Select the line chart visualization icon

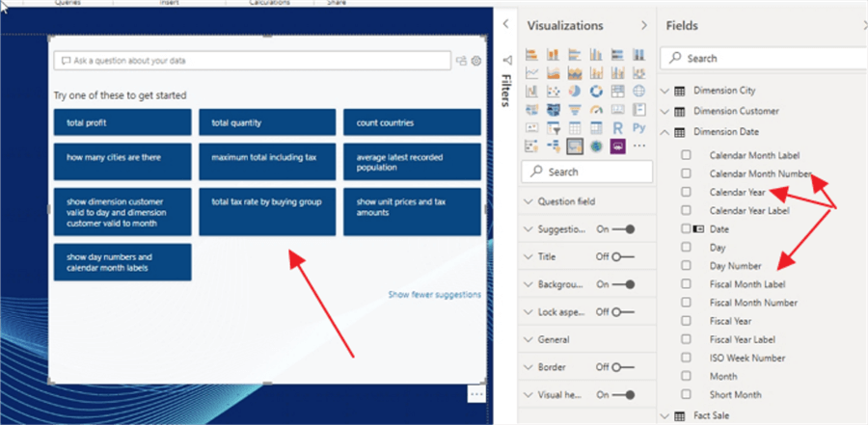coord(532,72)
